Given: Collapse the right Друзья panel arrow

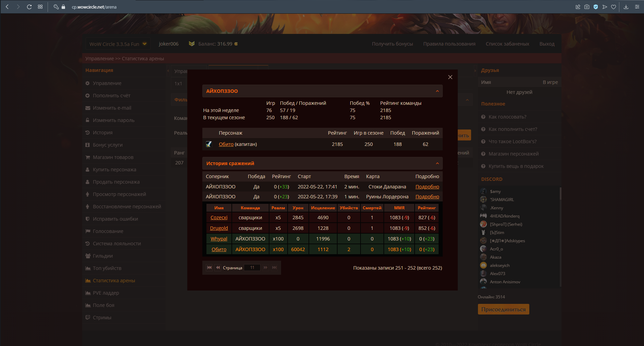Looking at the screenshot, I should (475, 71).
